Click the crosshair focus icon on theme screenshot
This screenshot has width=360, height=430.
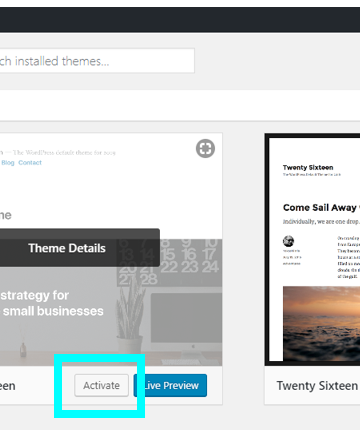205,148
